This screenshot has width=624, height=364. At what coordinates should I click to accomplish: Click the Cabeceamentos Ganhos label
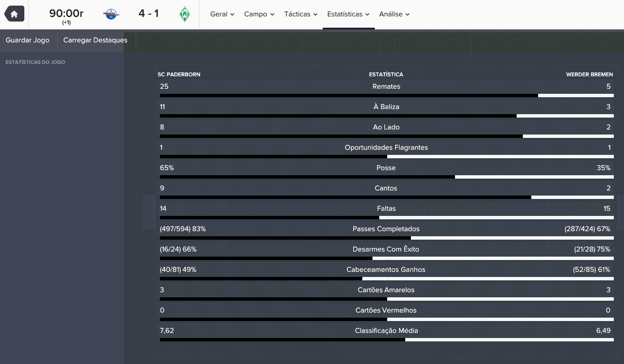(x=386, y=269)
